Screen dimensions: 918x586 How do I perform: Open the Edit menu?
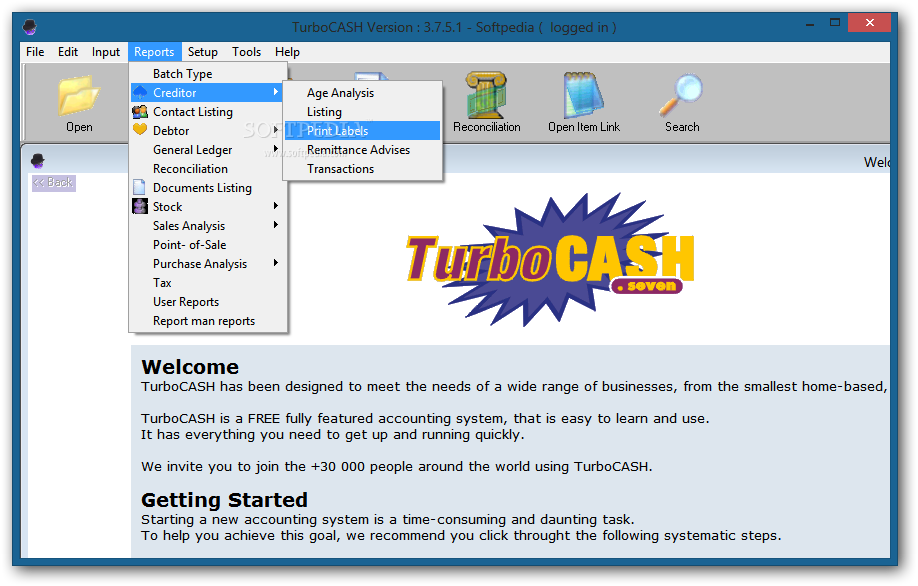pyautogui.click(x=68, y=52)
